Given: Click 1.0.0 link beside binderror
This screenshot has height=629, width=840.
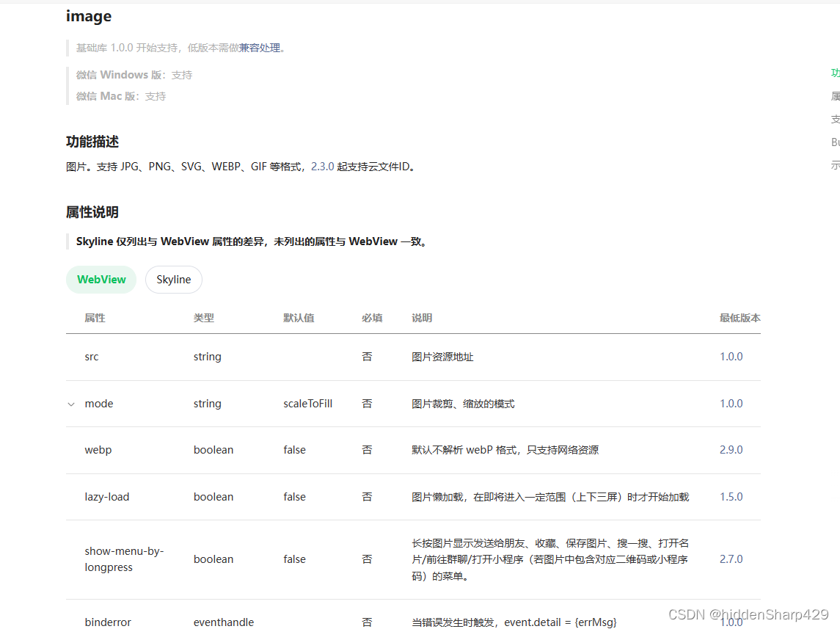Looking at the screenshot, I should point(731,622).
